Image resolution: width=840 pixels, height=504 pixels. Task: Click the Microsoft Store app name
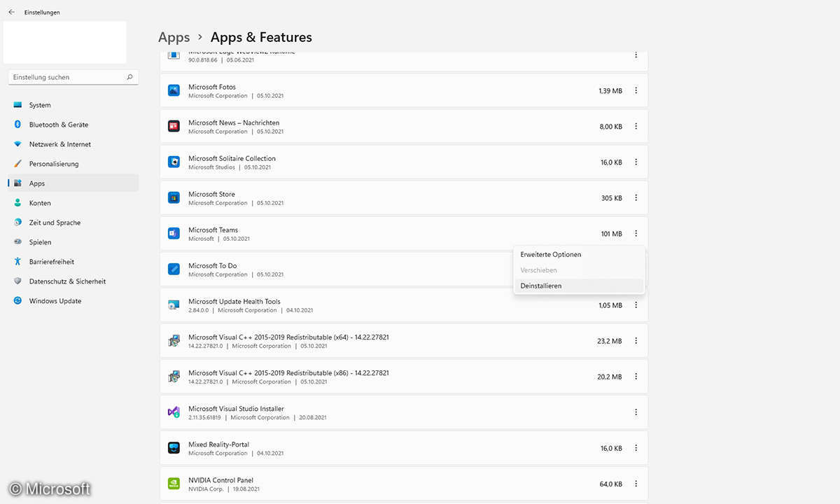tap(212, 194)
